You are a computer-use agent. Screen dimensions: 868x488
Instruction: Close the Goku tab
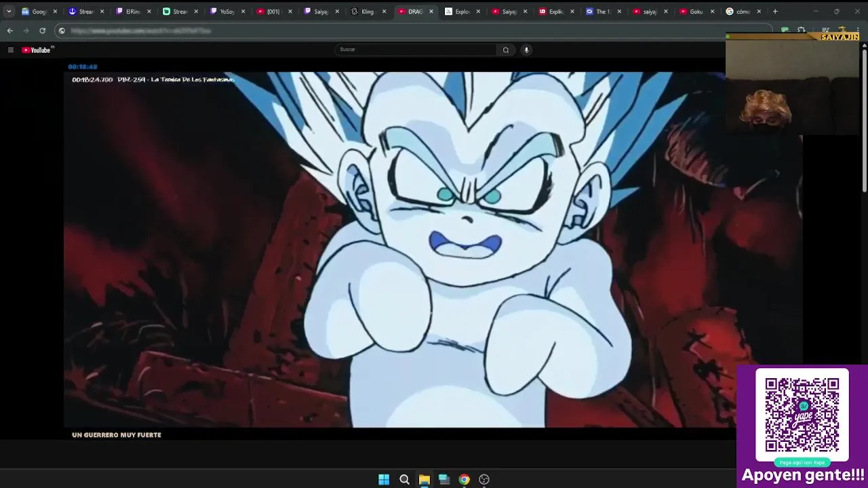tap(712, 12)
